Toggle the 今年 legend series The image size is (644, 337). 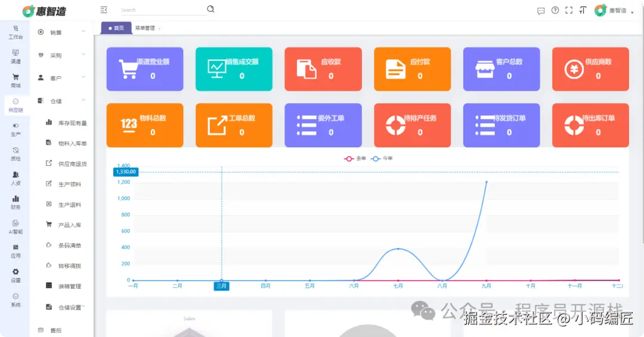coord(382,158)
